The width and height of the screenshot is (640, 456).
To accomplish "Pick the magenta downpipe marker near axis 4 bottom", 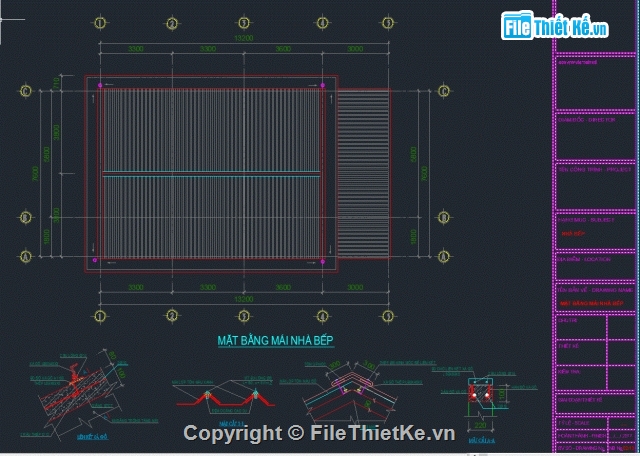I will (x=322, y=262).
